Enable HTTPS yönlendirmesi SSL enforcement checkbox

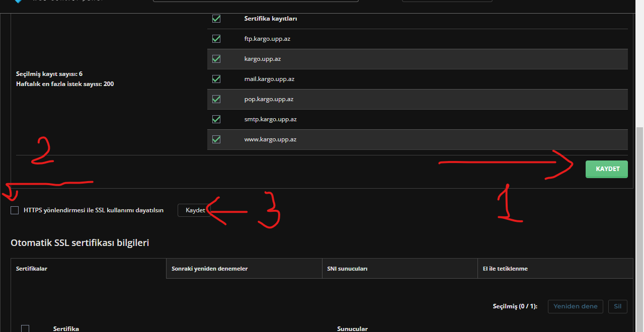click(x=15, y=210)
